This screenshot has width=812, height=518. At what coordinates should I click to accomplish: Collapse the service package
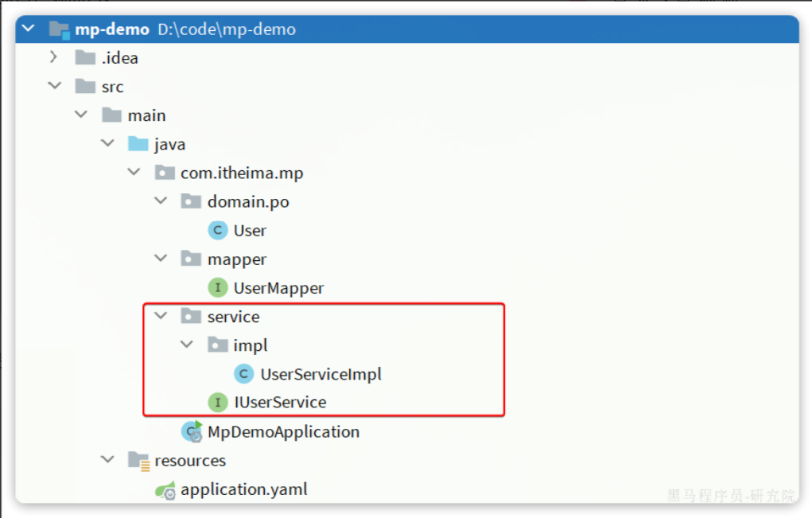pyautogui.click(x=161, y=317)
